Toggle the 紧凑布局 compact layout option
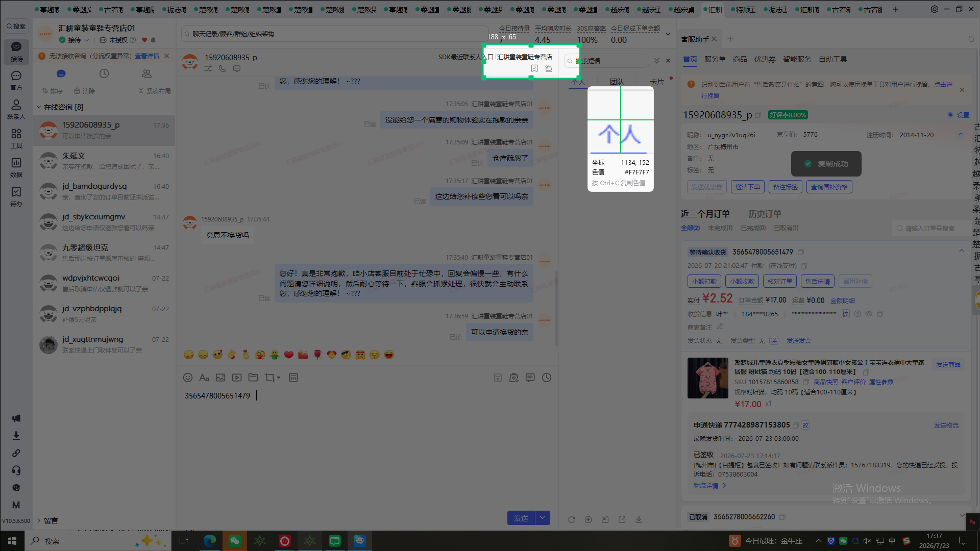Viewport: 980px width, 551px height. (x=155, y=91)
